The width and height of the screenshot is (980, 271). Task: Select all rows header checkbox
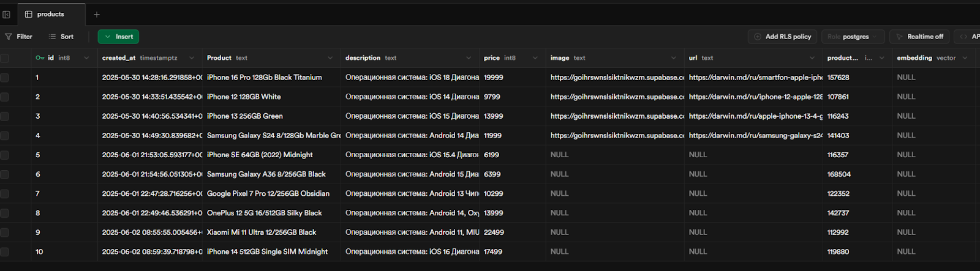coord(5,58)
